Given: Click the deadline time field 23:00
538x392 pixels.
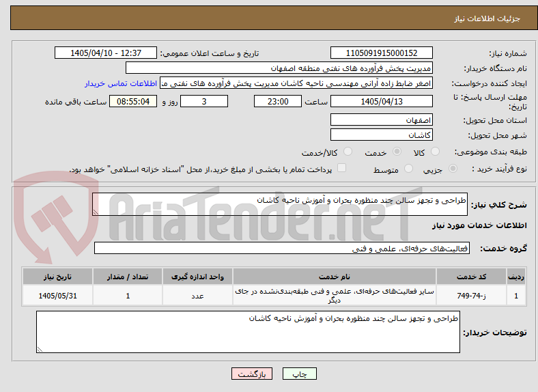Looking at the screenshot, I should pos(278,101).
